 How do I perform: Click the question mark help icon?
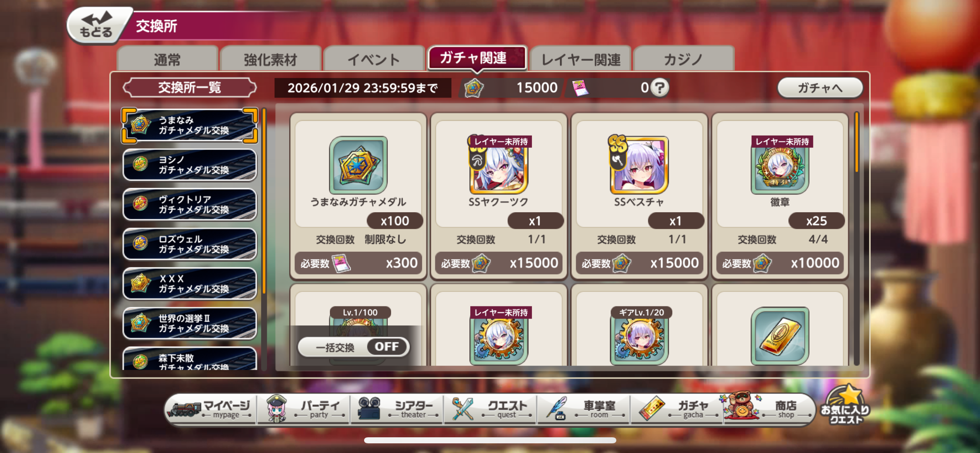click(660, 87)
